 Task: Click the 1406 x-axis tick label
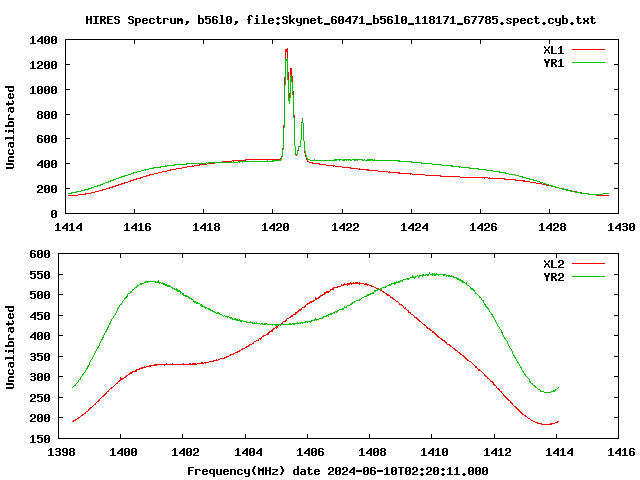pos(310,452)
